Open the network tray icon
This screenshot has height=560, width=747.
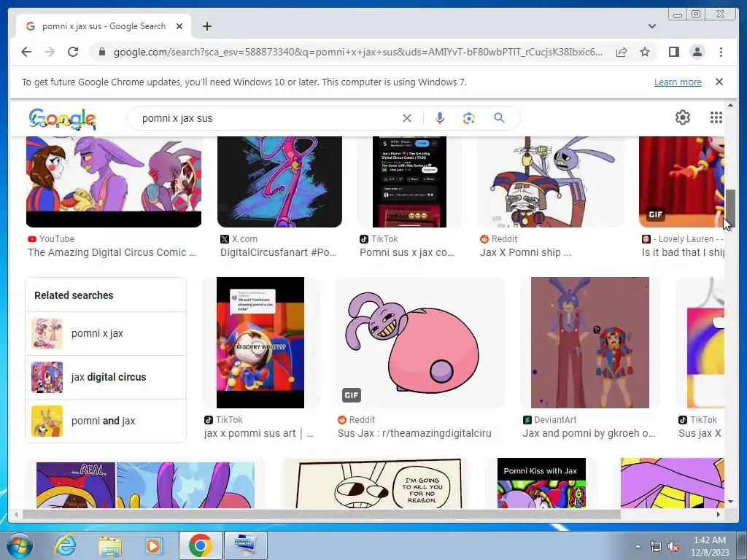pyautogui.click(x=656, y=546)
